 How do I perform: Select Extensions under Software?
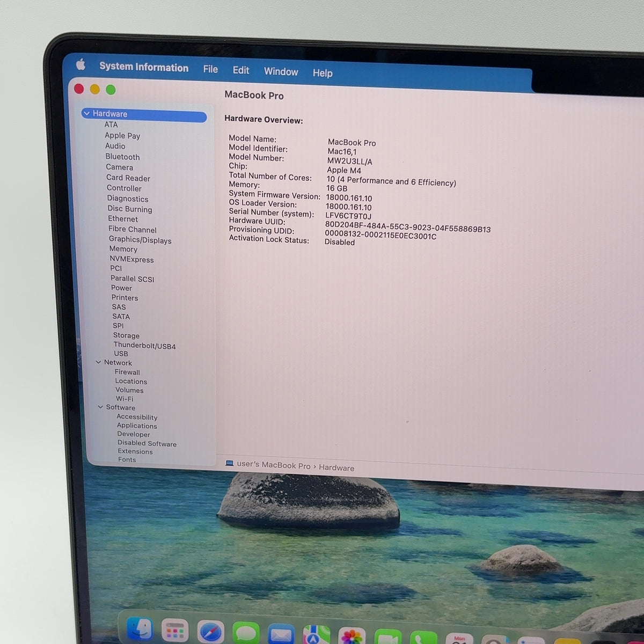pos(135,451)
